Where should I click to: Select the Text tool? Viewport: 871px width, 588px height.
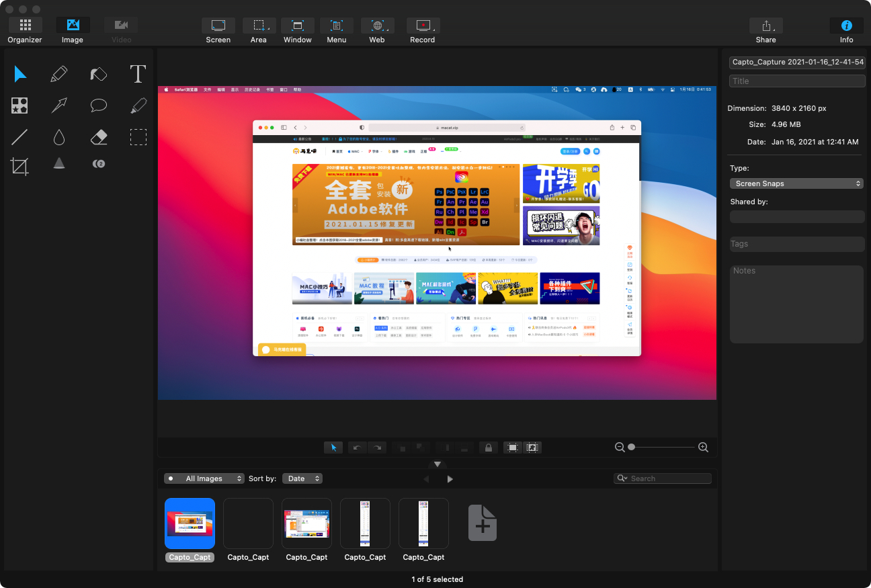tap(138, 74)
